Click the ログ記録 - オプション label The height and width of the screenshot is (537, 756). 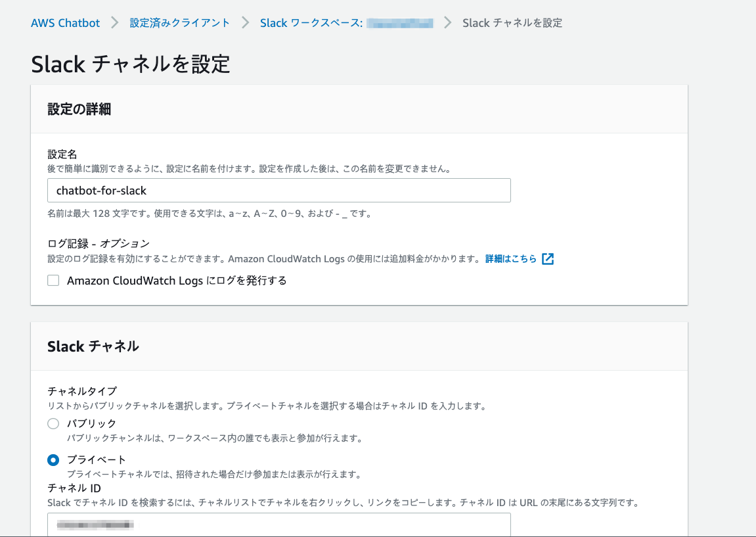[97, 243]
